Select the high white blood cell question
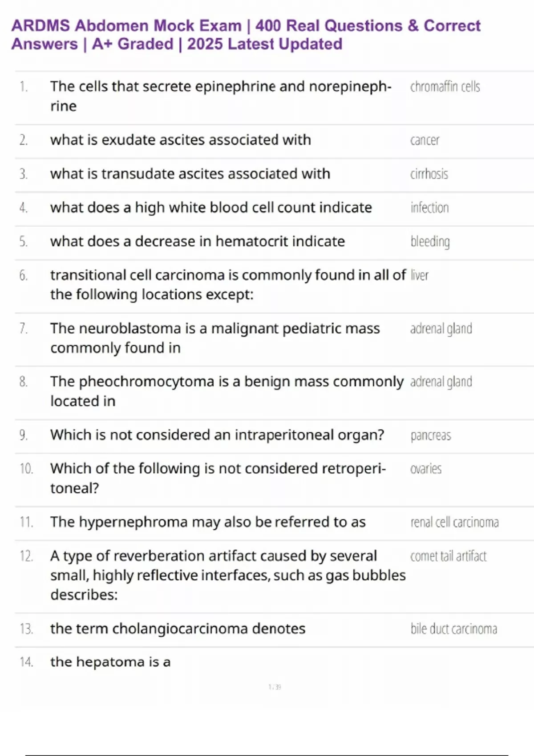 click(x=210, y=208)
